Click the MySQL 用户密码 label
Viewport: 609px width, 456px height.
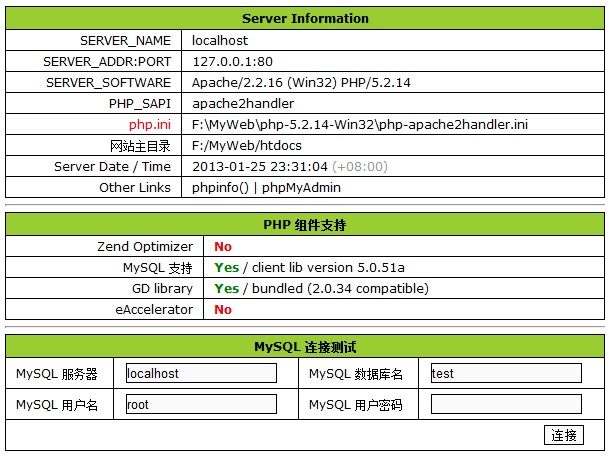[x=356, y=405]
